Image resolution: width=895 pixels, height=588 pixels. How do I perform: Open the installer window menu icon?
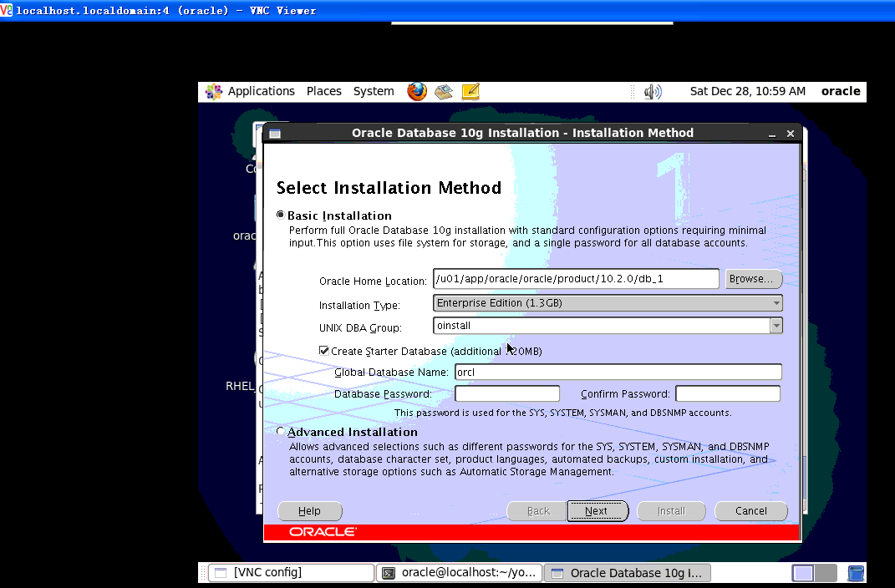275,134
